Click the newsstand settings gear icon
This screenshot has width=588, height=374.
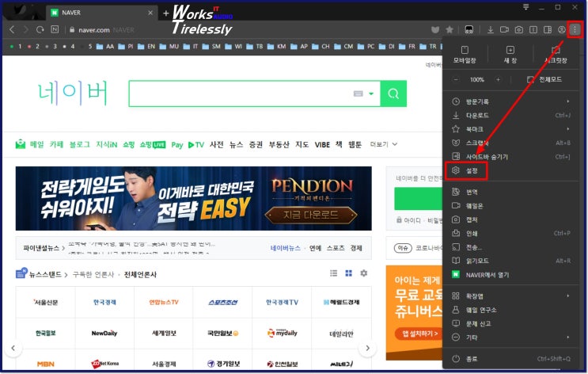(363, 273)
